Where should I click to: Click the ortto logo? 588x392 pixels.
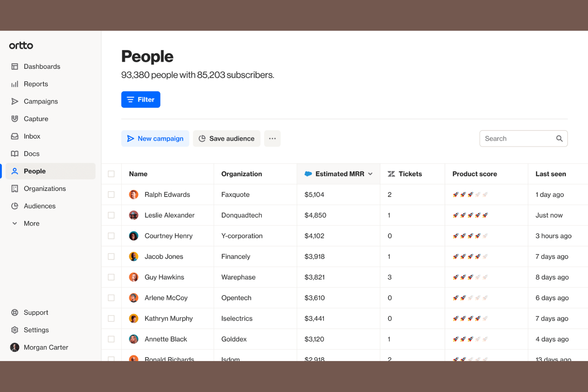coord(21,46)
